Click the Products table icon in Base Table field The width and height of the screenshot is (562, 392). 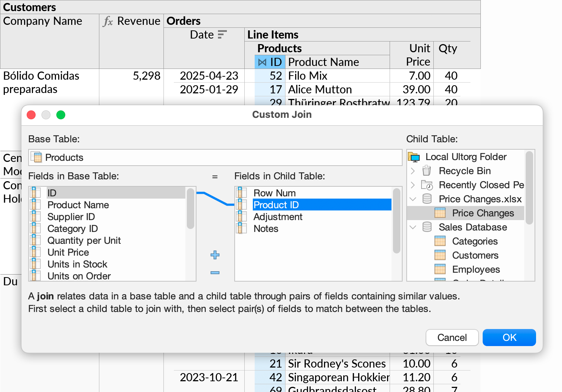[x=37, y=157]
